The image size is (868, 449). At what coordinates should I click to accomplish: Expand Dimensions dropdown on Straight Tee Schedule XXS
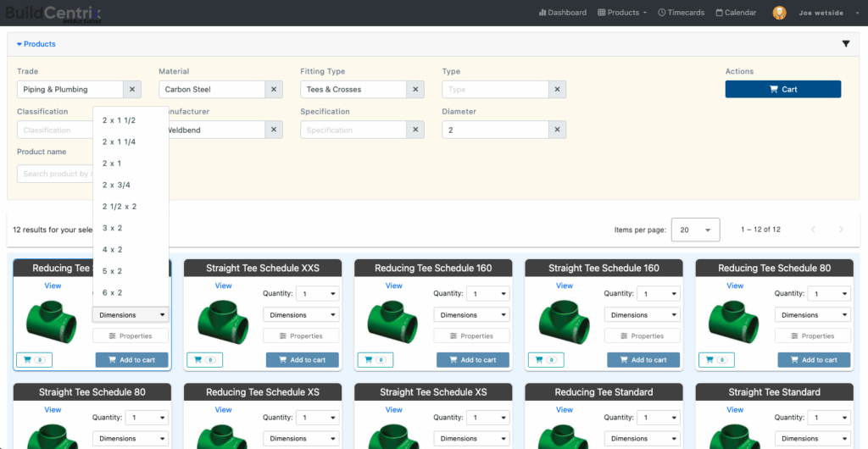tap(302, 315)
